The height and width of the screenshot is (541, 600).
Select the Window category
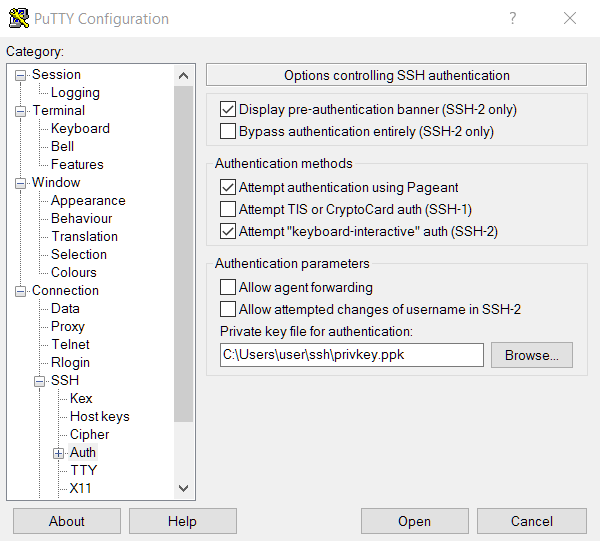point(56,182)
